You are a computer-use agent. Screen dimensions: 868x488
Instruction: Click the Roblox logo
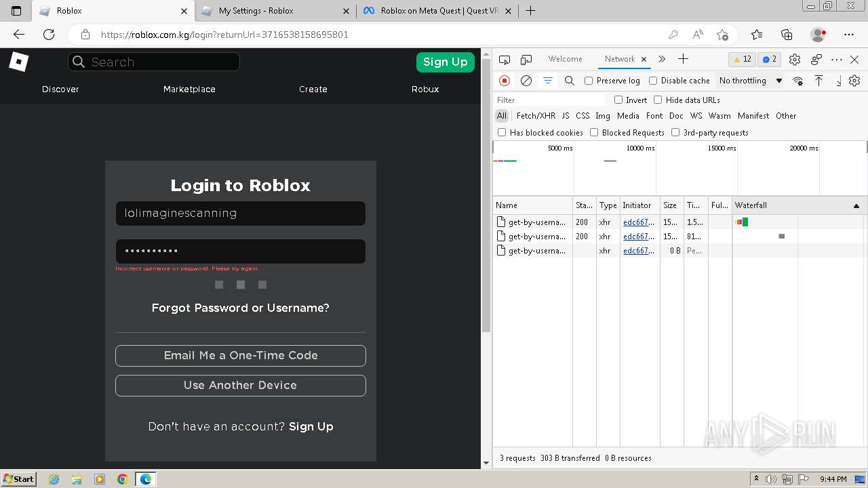[x=18, y=62]
